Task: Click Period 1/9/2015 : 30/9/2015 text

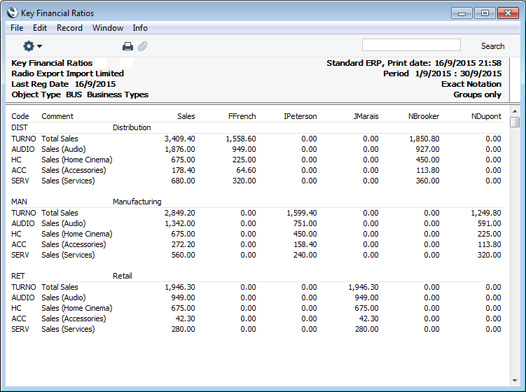Action: pos(442,74)
